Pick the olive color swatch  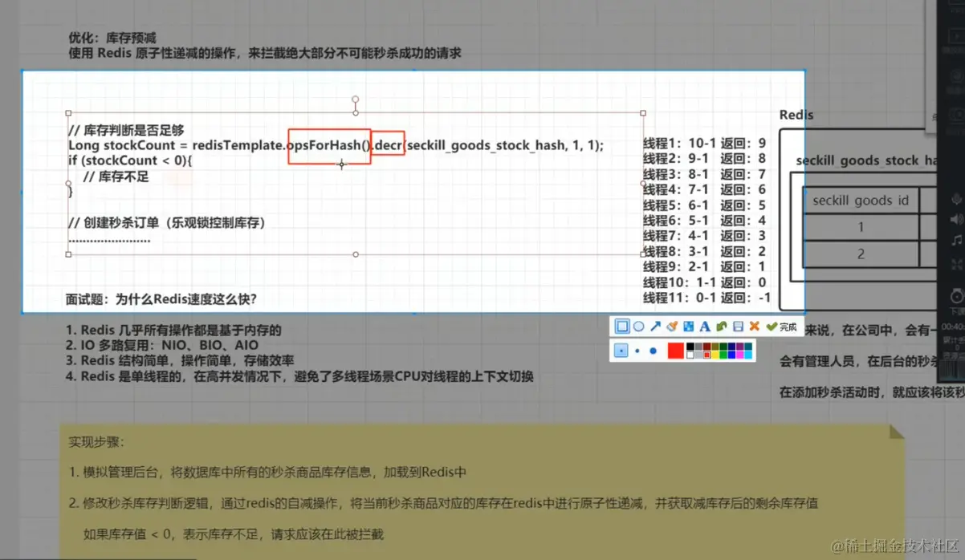click(x=715, y=347)
